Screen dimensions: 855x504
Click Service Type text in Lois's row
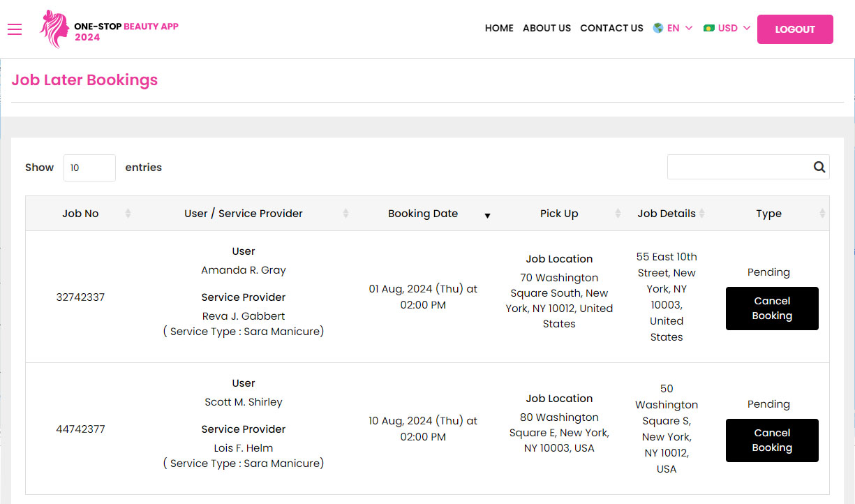point(244,464)
